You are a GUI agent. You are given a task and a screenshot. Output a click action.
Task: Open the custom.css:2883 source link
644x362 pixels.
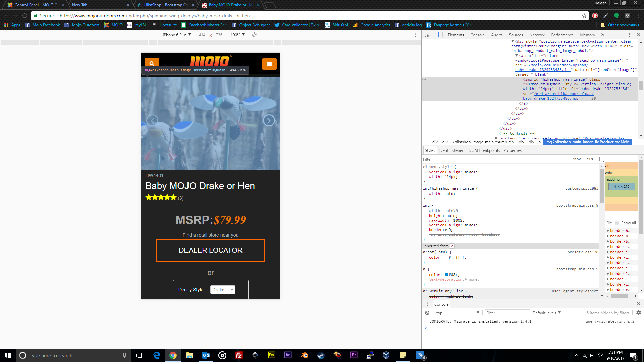pyautogui.click(x=581, y=188)
